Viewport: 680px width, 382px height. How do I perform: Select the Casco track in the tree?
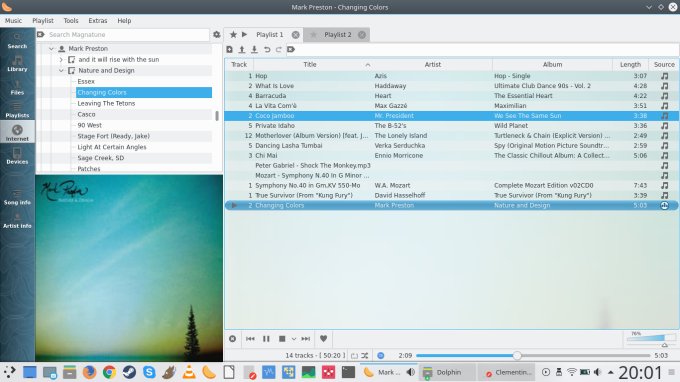coord(86,114)
